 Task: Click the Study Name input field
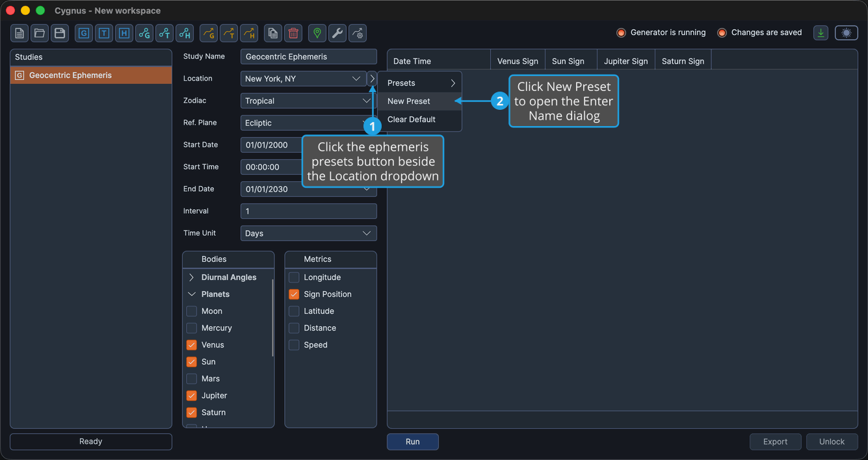tap(308, 57)
